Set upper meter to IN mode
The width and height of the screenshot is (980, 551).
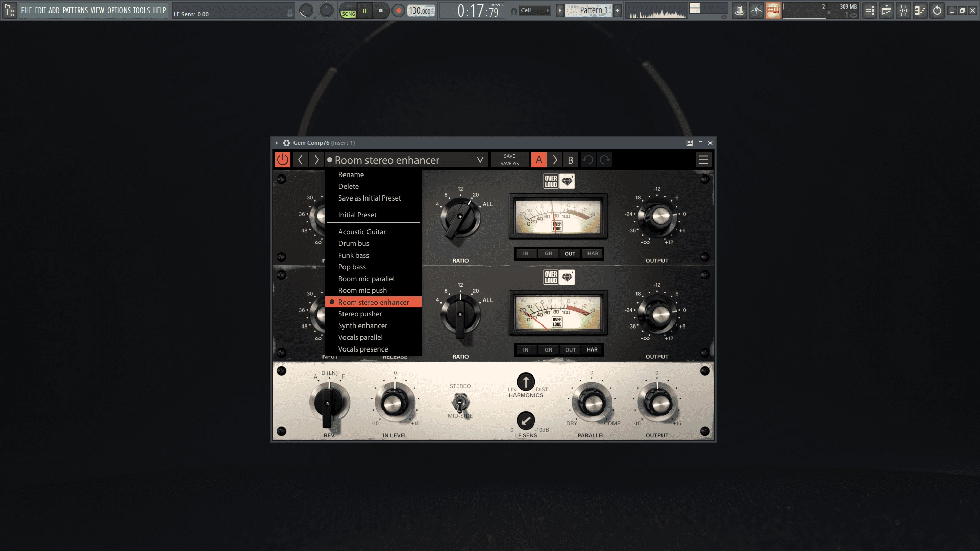[526, 254]
